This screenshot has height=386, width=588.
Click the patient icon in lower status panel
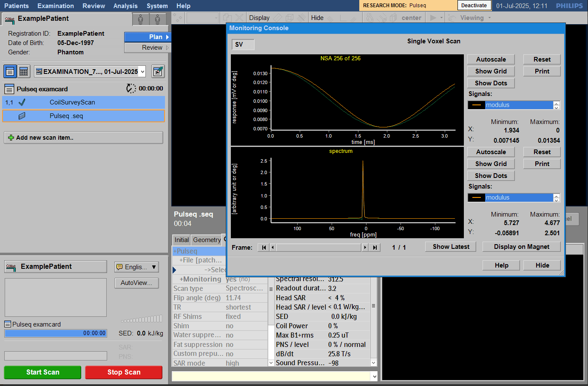(x=11, y=267)
